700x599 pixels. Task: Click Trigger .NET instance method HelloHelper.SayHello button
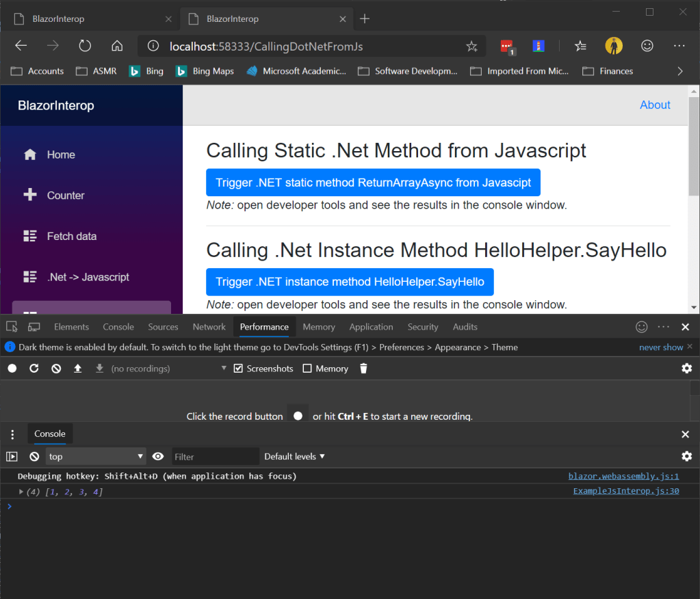point(350,282)
